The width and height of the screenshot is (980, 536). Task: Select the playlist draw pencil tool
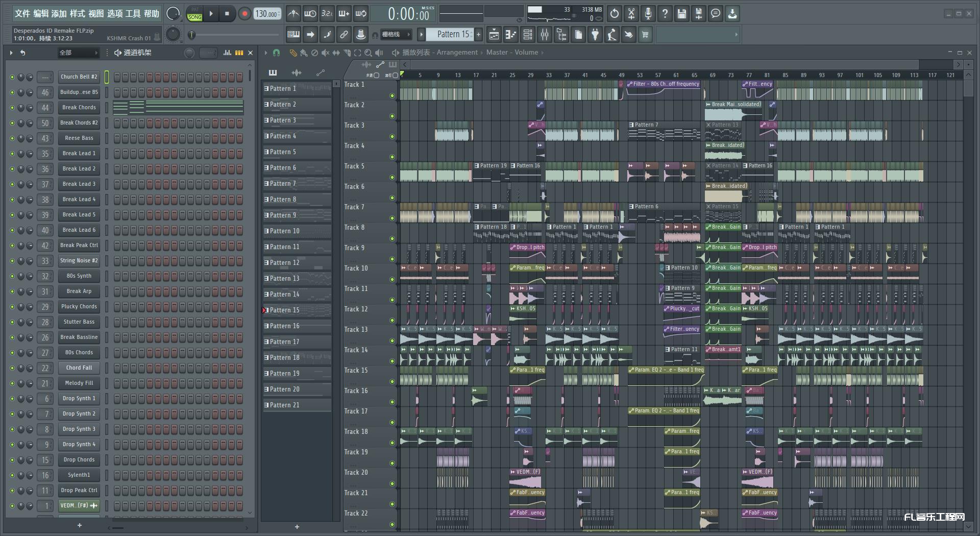click(x=293, y=53)
